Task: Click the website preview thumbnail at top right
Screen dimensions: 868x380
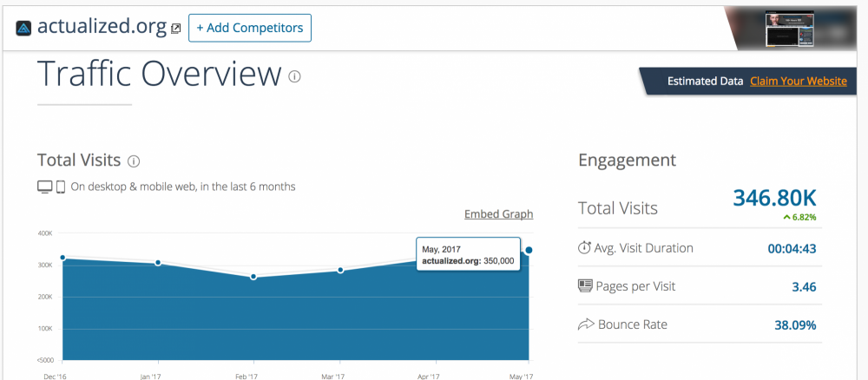Action: coord(791,29)
